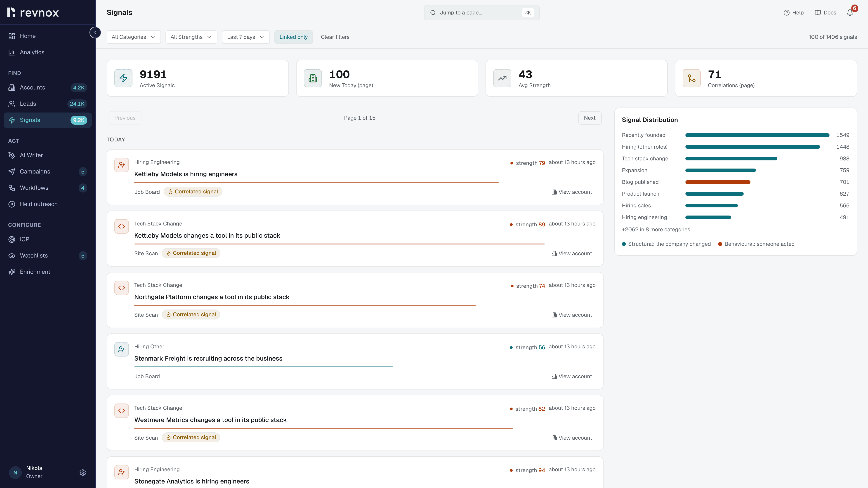Open Held outreach in sidebar
The width and height of the screenshot is (868, 488).
coord(47,204)
